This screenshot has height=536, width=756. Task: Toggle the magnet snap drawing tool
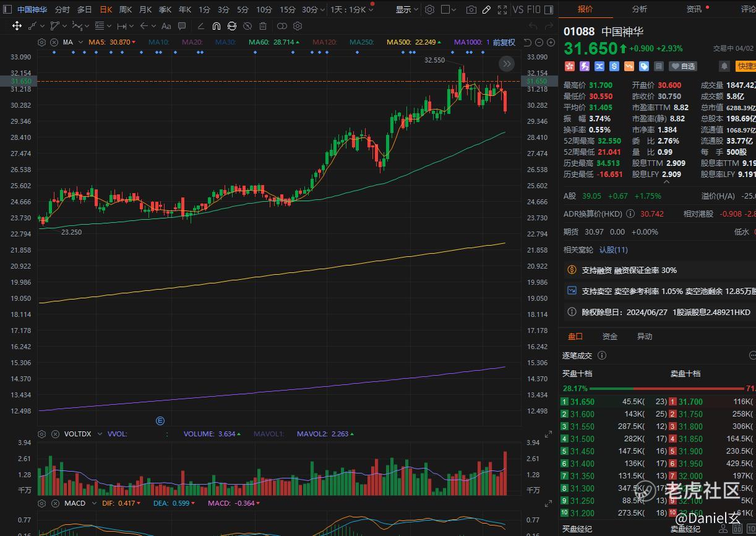216,26
